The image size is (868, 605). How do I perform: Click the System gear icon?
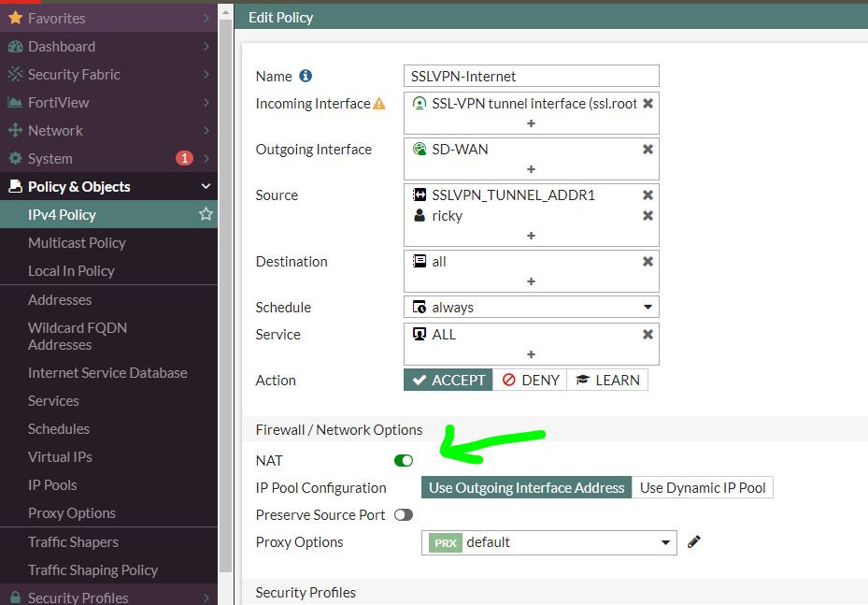[16, 158]
